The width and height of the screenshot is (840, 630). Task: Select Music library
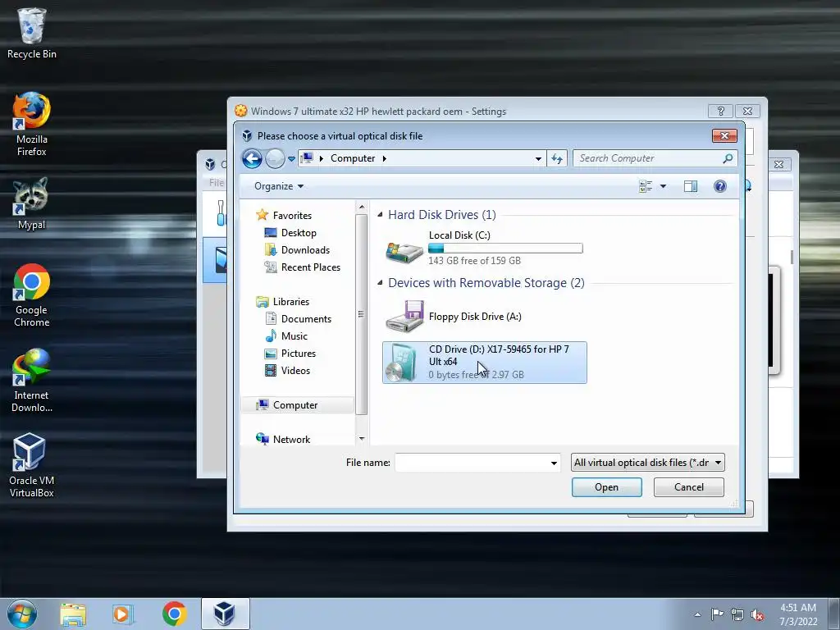tap(286, 336)
